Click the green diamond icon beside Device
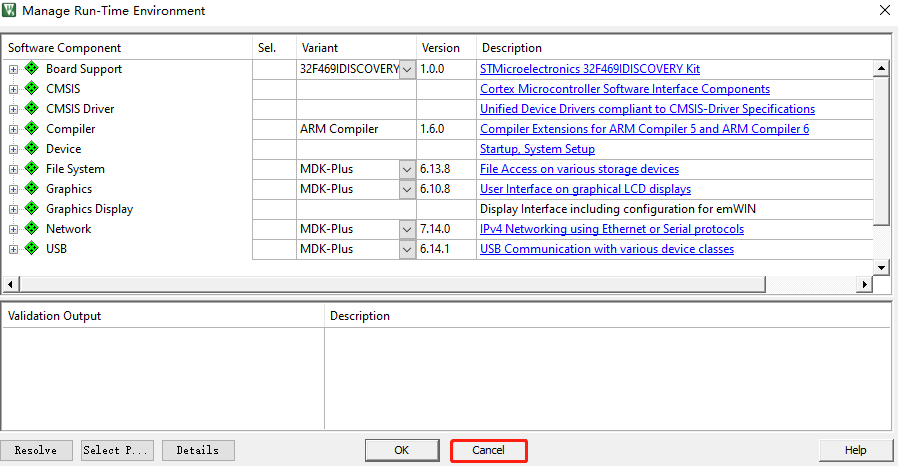The height and width of the screenshot is (466, 898). [31, 149]
